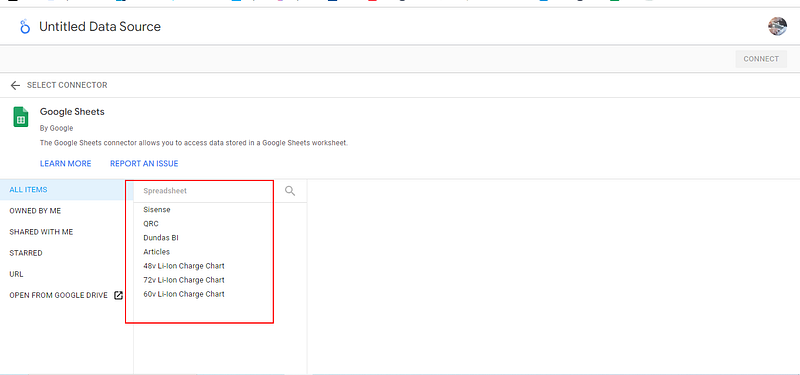Open the LEARN MORE link
The height and width of the screenshot is (375, 800).
click(66, 164)
